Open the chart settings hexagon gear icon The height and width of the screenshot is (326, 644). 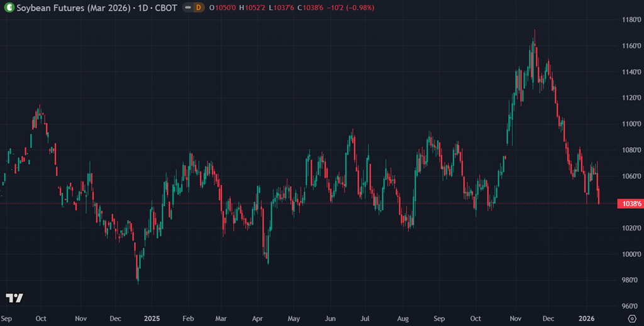pos(631,318)
